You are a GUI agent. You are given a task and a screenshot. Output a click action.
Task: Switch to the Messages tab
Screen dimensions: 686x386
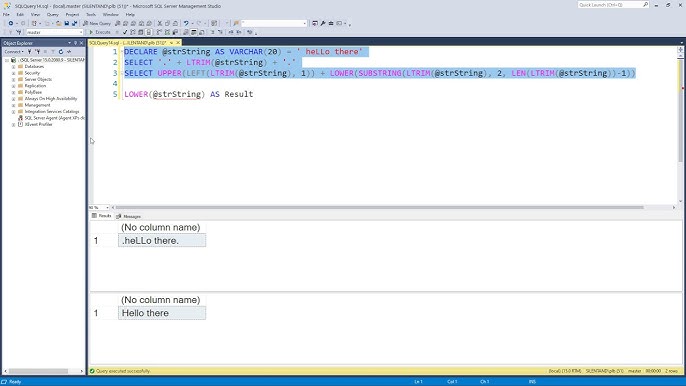(x=129, y=216)
